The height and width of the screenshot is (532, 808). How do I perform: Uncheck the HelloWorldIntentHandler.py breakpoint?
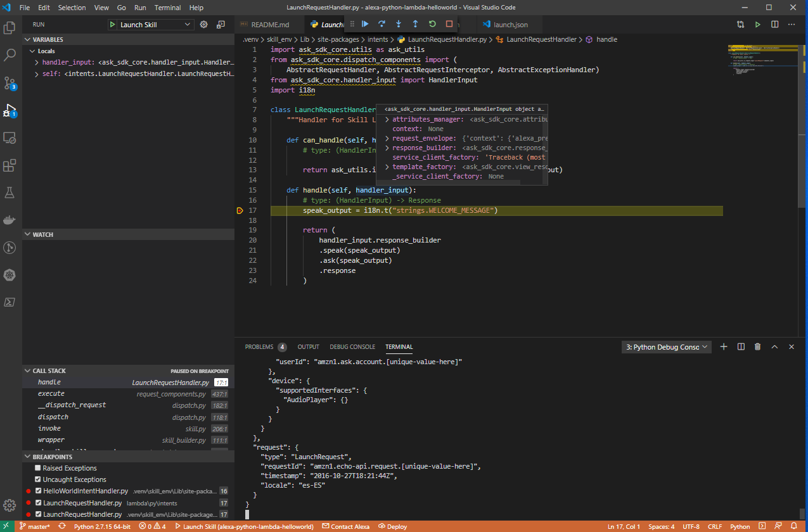coord(38,491)
